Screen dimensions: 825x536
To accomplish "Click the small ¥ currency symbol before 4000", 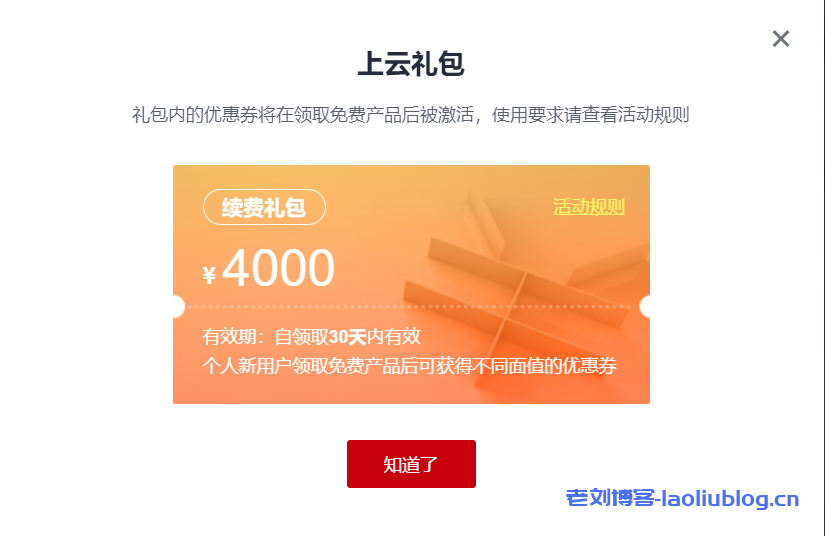I will [x=209, y=275].
